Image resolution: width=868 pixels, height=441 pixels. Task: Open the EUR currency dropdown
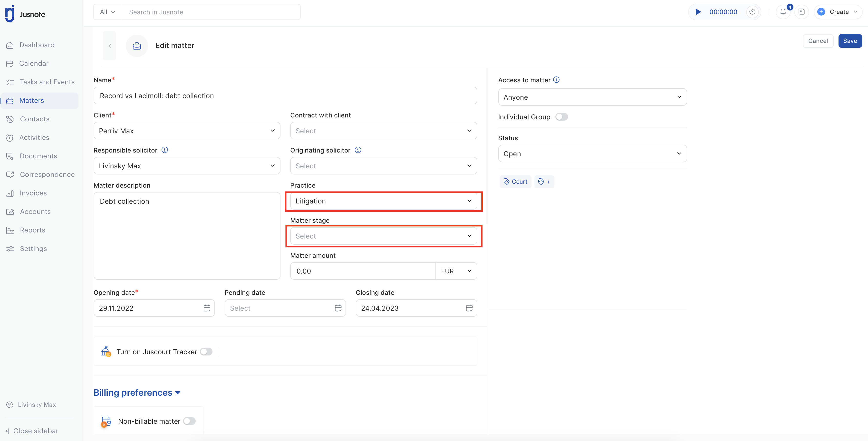coord(456,271)
